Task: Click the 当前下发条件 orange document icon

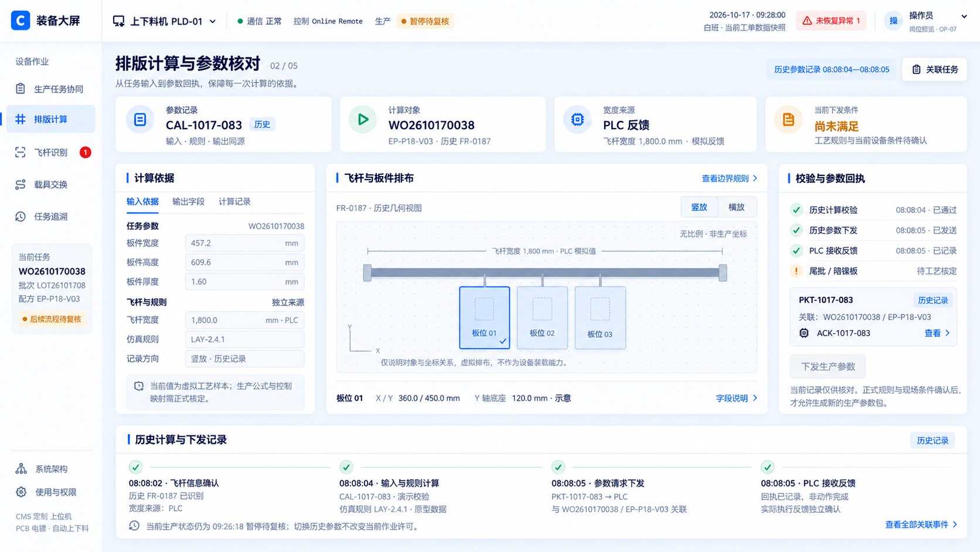Action: point(788,120)
